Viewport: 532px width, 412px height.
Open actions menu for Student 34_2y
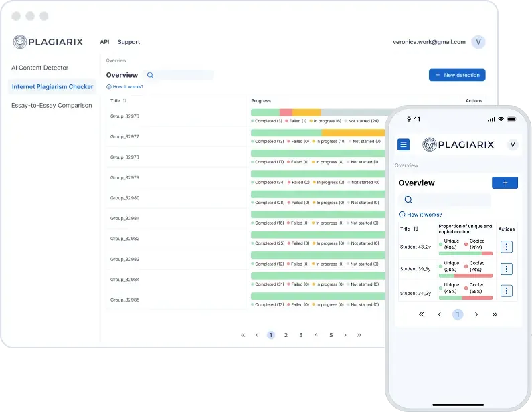click(507, 290)
